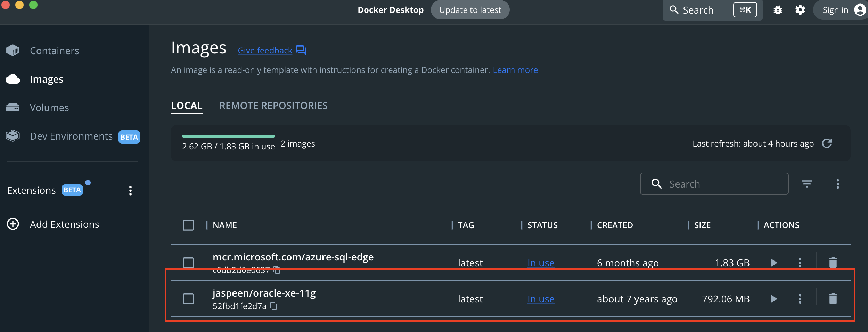Click the magnifier icon in images search
Image resolution: width=868 pixels, height=332 pixels.
pyautogui.click(x=656, y=184)
